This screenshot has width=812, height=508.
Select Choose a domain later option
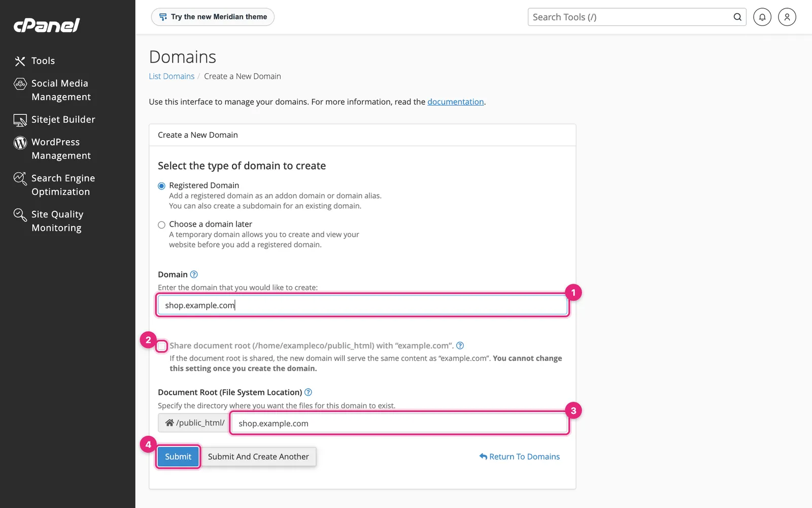coord(161,225)
